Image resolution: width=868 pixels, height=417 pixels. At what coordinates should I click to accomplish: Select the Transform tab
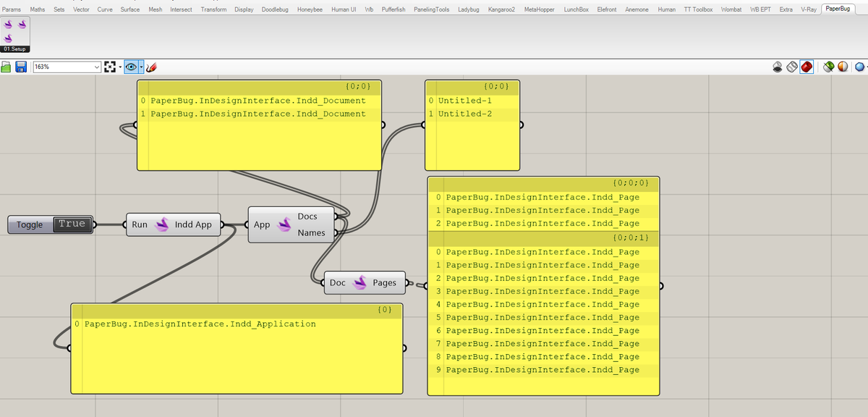tap(213, 9)
